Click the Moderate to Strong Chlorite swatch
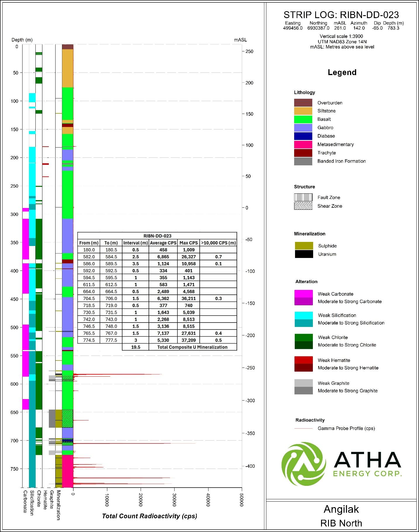The width and height of the screenshot is (419, 532). click(304, 345)
